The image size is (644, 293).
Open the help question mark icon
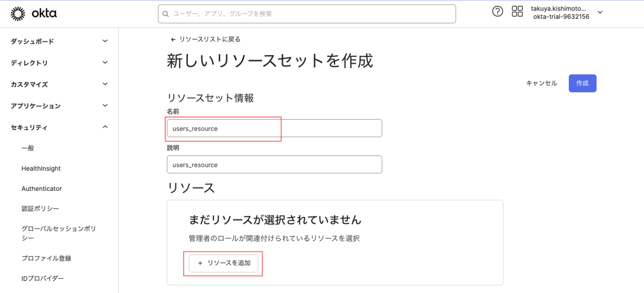[497, 11]
